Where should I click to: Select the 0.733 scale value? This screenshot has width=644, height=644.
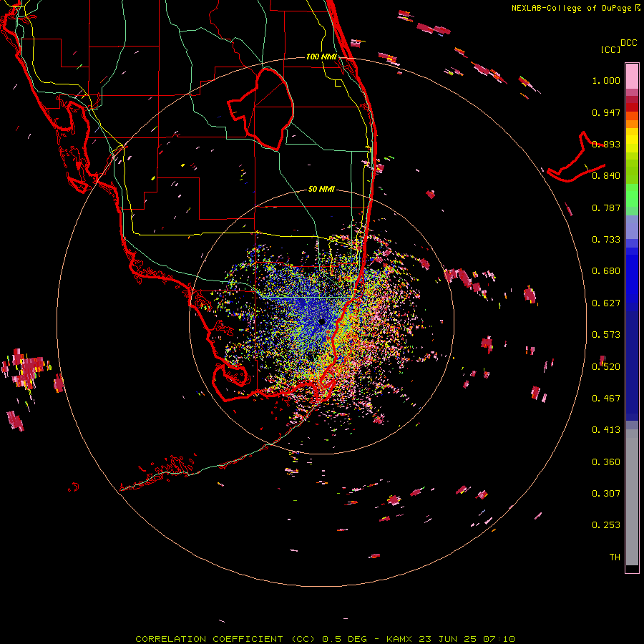606,240
